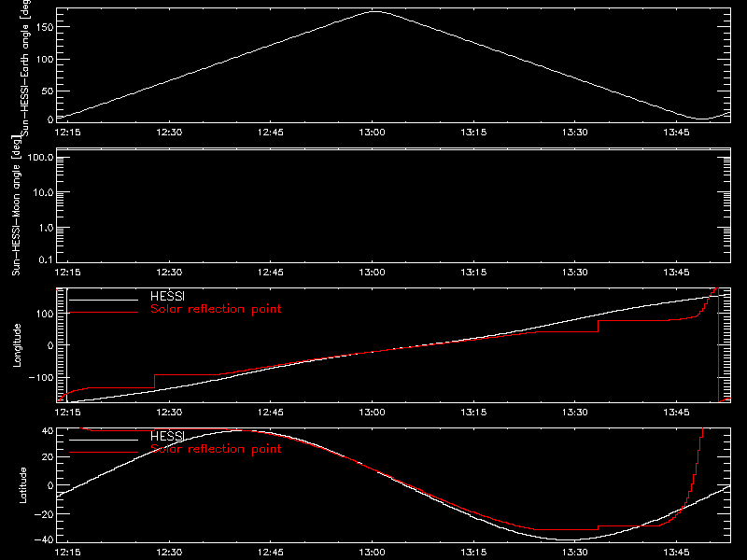Click 13:45 time label under Longitude plot
This screenshot has height=560, width=747.
(676, 412)
